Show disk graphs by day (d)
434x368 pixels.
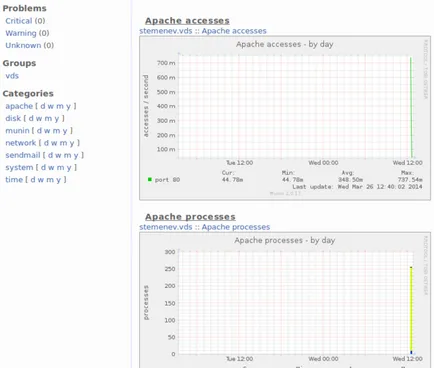[x=31, y=119]
